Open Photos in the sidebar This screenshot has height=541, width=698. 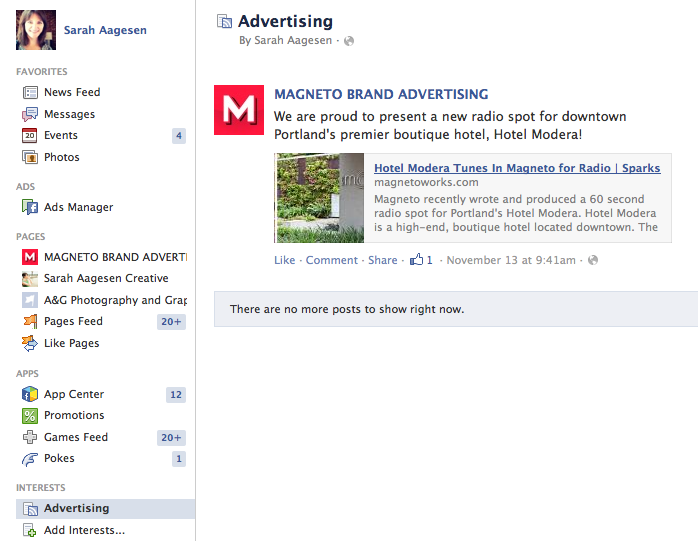[x=61, y=157]
